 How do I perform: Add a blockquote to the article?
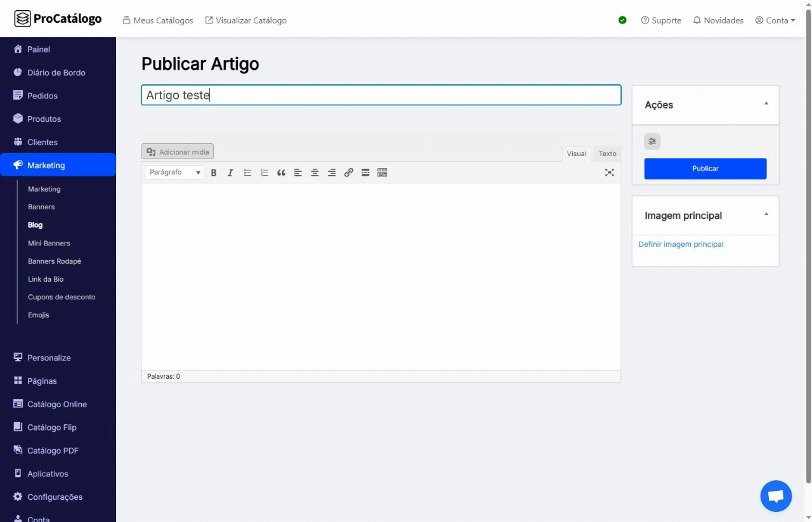pos(281,173)
